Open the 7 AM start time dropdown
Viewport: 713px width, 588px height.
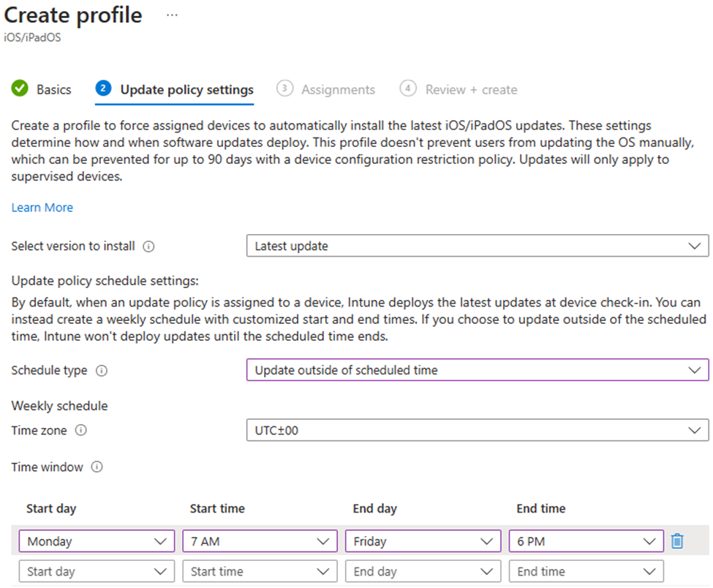pyautogui.click(x=260, y=542)
